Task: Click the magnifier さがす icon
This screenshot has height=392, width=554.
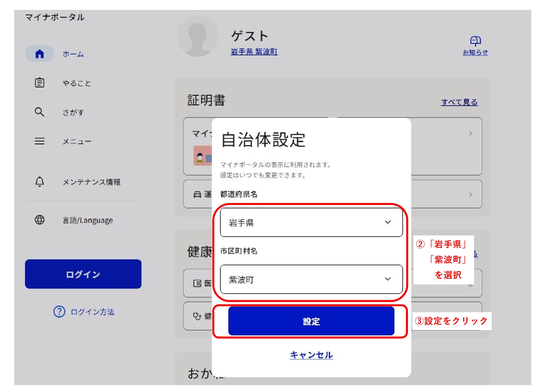Action: point(39,112)
